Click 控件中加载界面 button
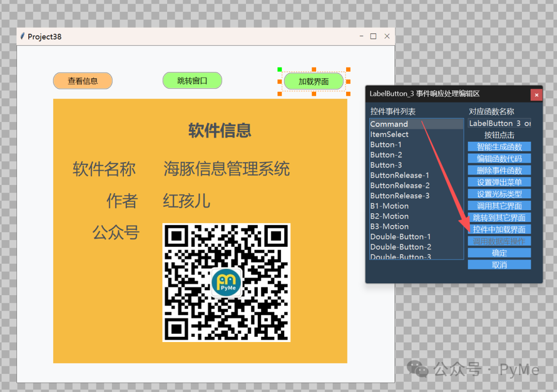 pyautogui.click(x=499, y=229)
